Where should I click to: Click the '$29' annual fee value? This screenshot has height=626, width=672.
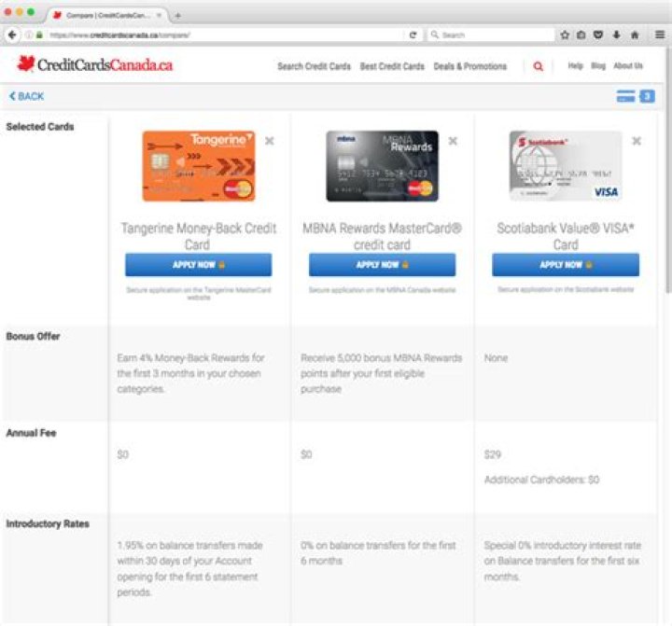[493, 454]
